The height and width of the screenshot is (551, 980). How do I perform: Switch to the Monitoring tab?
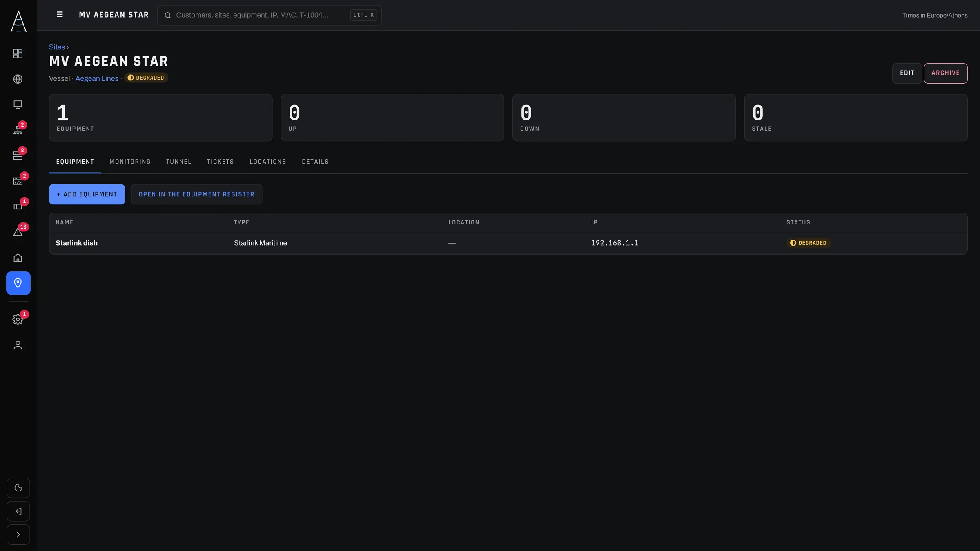tap(130, 162)
